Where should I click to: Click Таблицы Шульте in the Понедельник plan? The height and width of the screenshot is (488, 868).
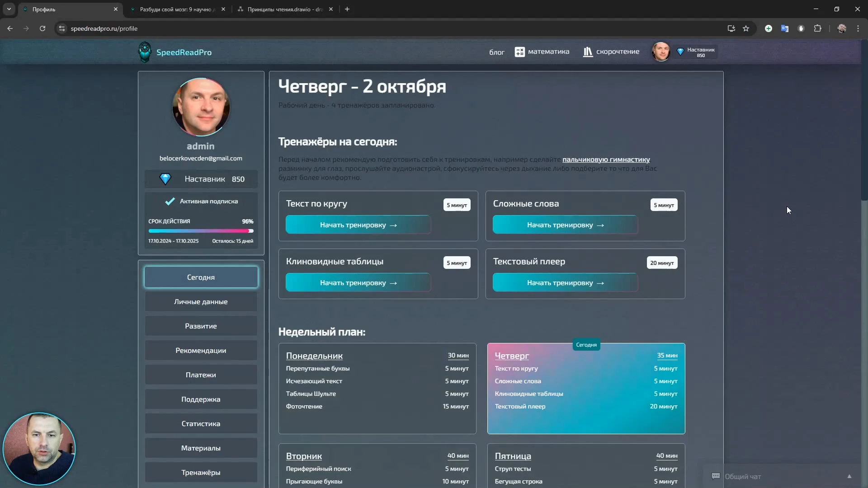[311, 394]
